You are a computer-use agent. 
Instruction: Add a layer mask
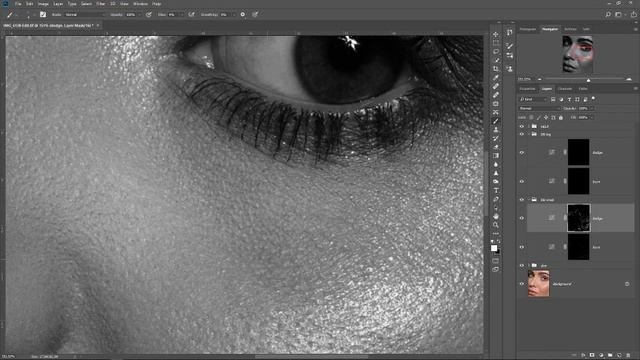point(592,356)
